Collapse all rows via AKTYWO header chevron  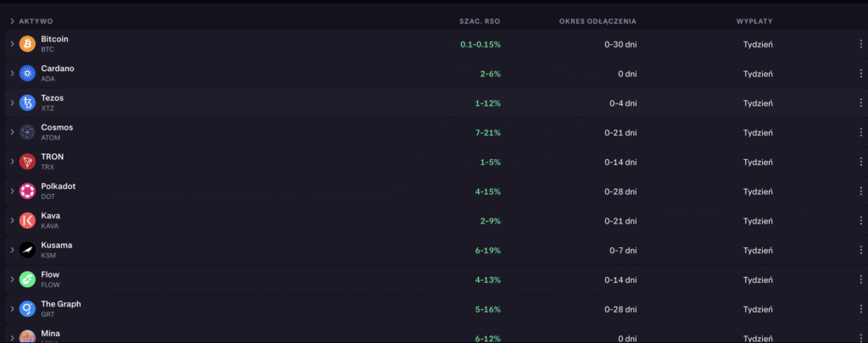click(x=12, y=20)
